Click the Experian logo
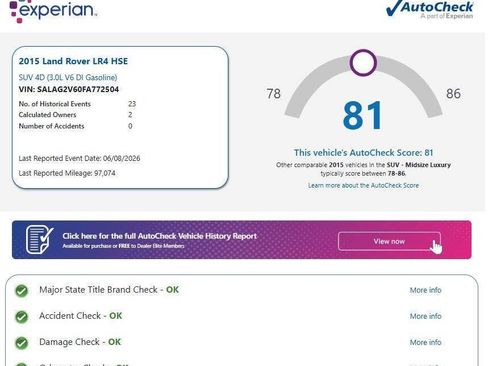 [53, 10]
